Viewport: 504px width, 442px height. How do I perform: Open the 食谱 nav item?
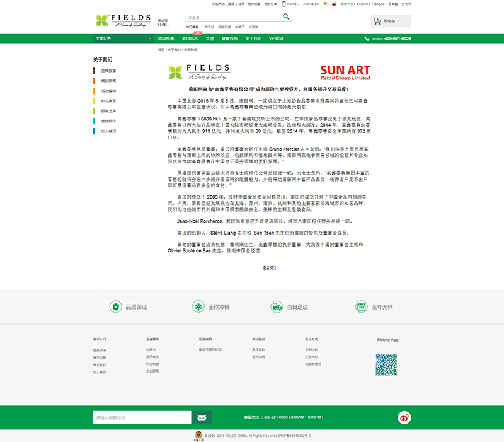210,38
